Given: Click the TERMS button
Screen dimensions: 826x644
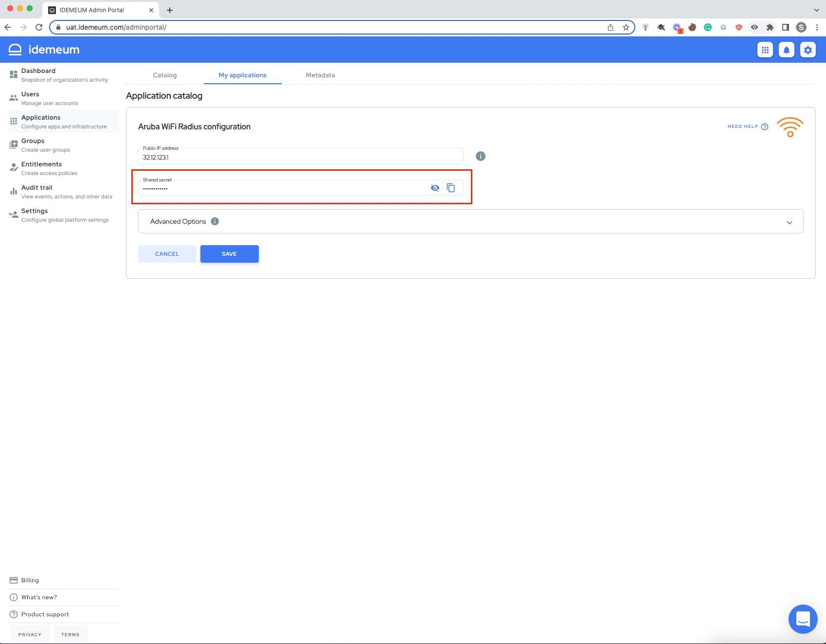Looking at the screenshot, I should point(71,634).
